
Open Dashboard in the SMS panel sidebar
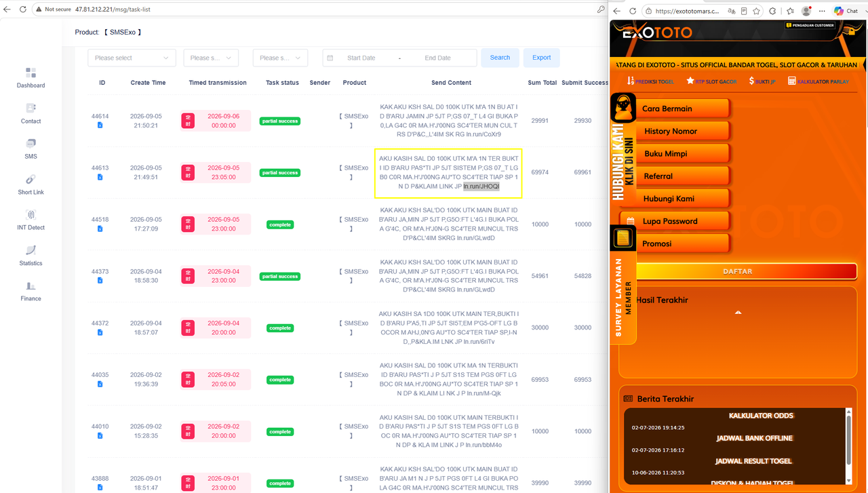(x=31, y=77)
